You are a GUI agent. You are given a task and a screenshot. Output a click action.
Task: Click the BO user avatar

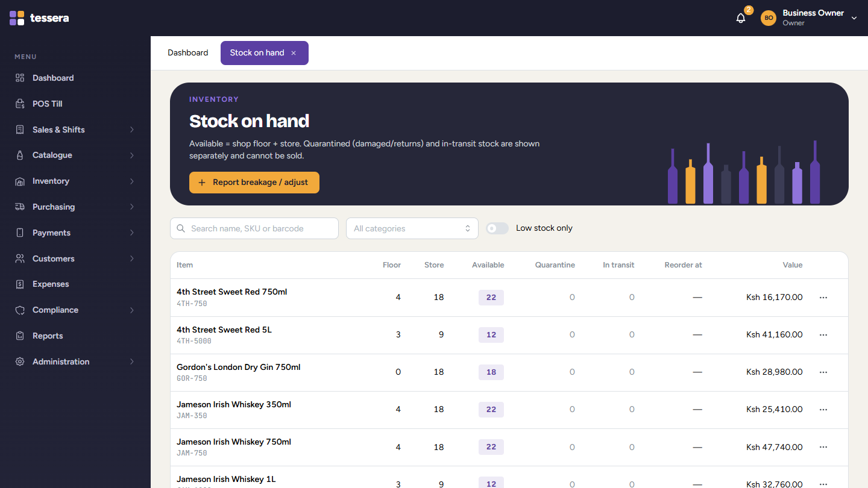click(x=769, y=18)
